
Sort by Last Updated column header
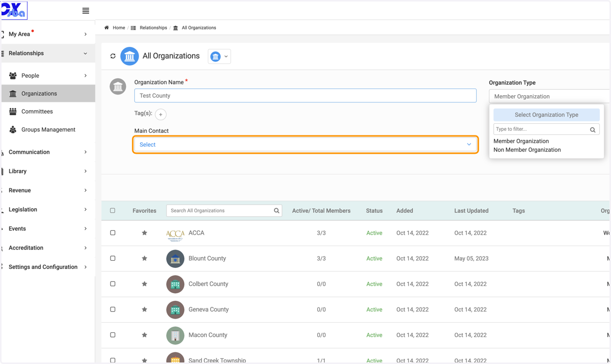point(471,211)
